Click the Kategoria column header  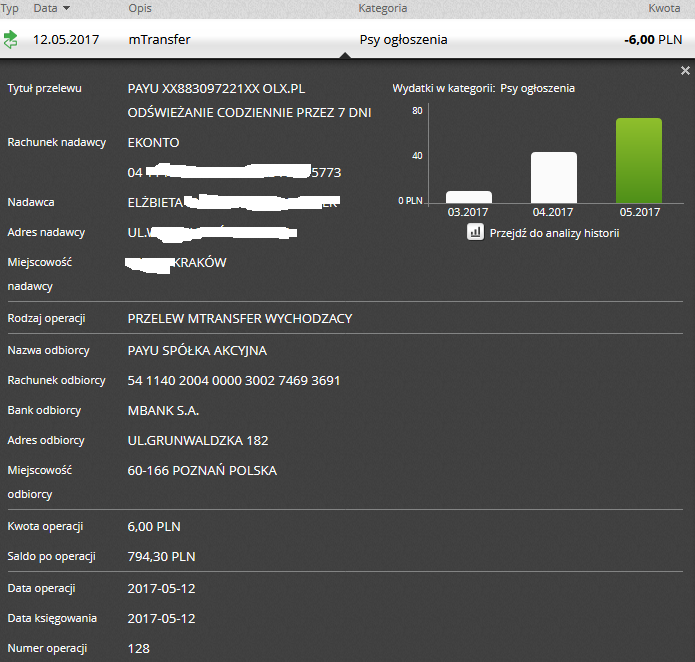[x=383, y=8]
